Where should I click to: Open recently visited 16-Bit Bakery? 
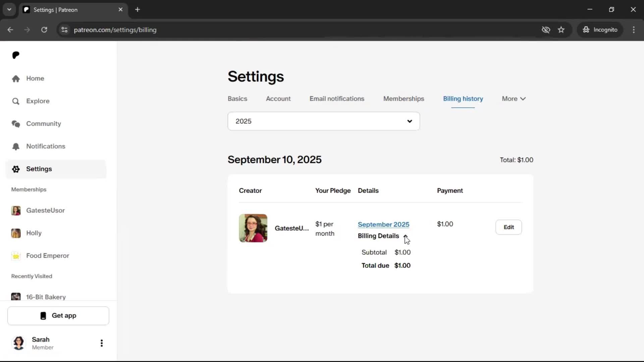pos(38,297)
